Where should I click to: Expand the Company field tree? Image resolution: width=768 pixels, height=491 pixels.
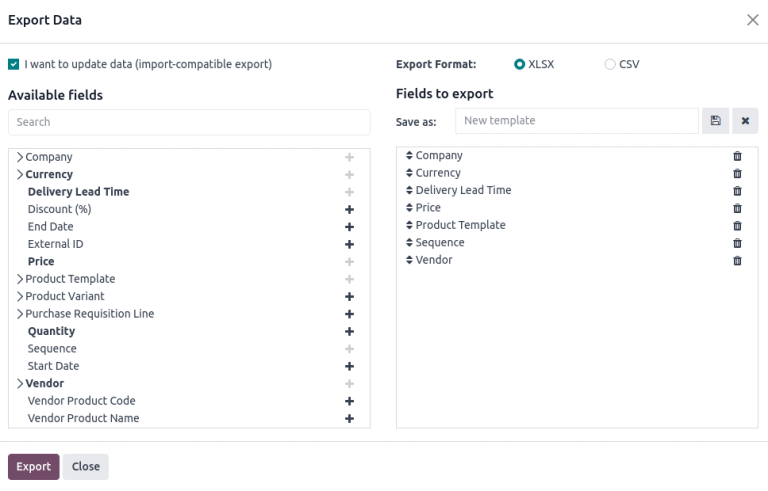(x=20, y=157)
